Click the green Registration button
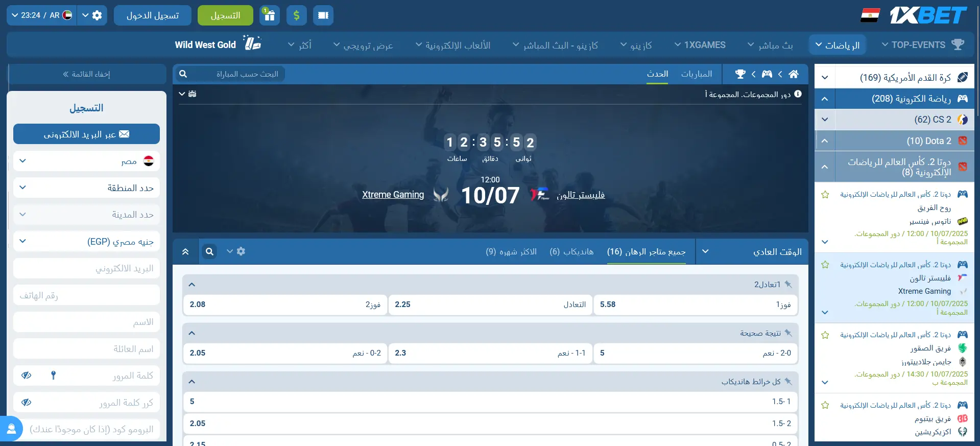Screen dimensions: 980x446 [x=225, y=15]
